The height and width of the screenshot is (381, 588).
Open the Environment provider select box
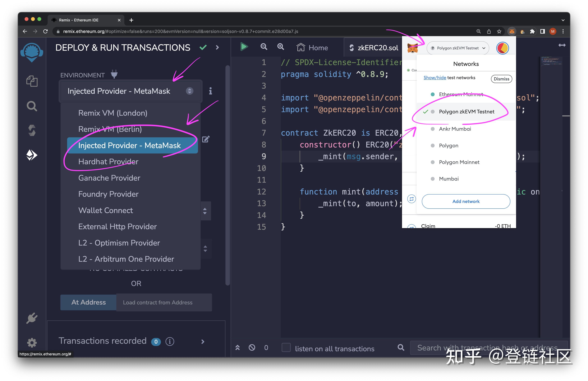(x=130, y=91)
